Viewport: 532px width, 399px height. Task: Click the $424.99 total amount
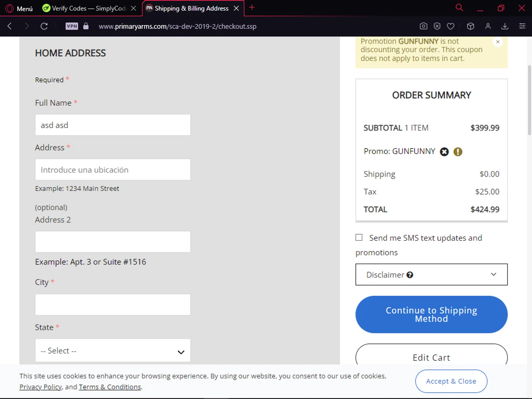click(485, 209)
